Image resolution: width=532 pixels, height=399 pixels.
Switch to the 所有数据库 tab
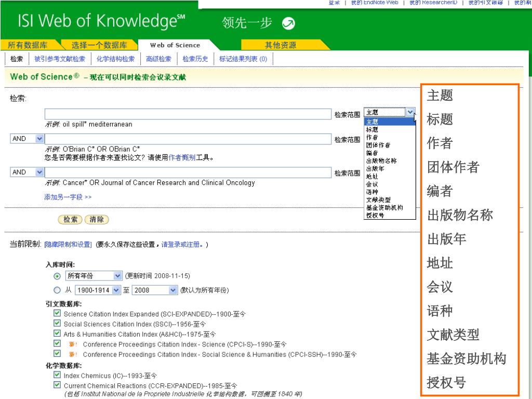pyautogui.click(x=28, y=45)
